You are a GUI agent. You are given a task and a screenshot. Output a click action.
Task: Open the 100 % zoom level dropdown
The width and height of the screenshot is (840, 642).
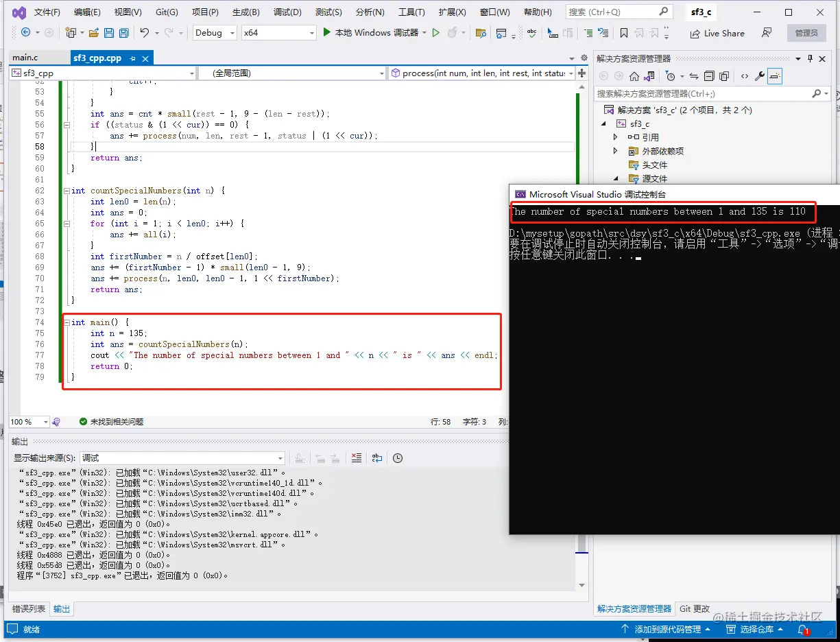[x=28, y=422]
